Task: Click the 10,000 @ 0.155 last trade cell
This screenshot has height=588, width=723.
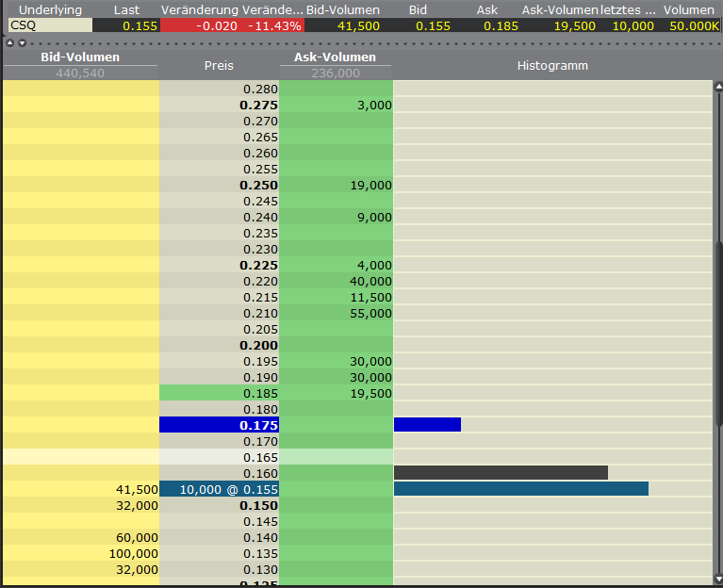Action: coord(219,489)
